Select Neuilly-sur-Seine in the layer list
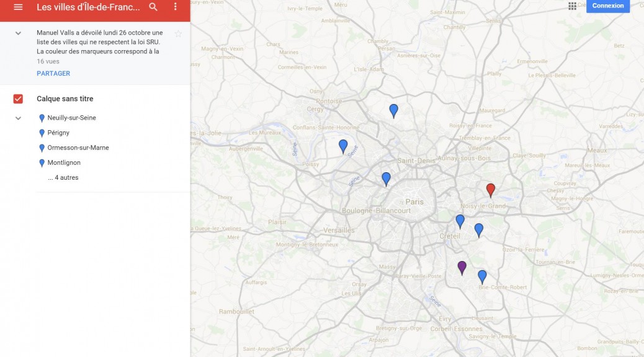 pyautogui.click(x=71, y=118)
